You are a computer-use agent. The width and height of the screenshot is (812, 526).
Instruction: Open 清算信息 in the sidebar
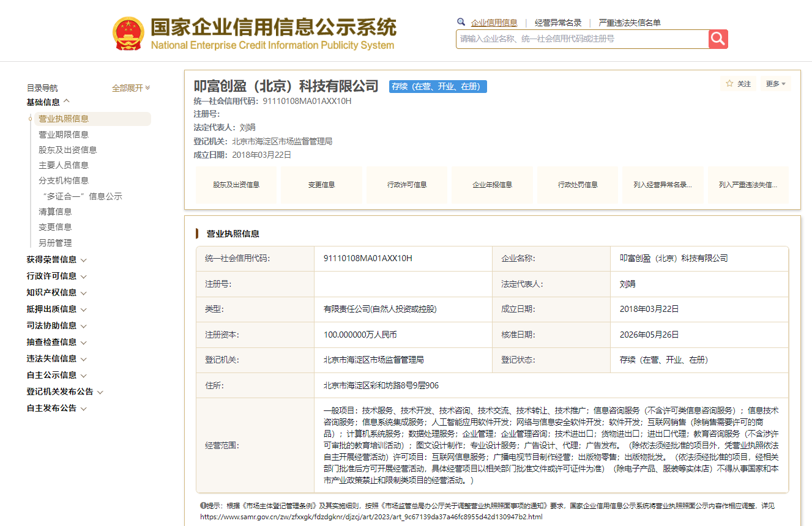pos(55,212)
